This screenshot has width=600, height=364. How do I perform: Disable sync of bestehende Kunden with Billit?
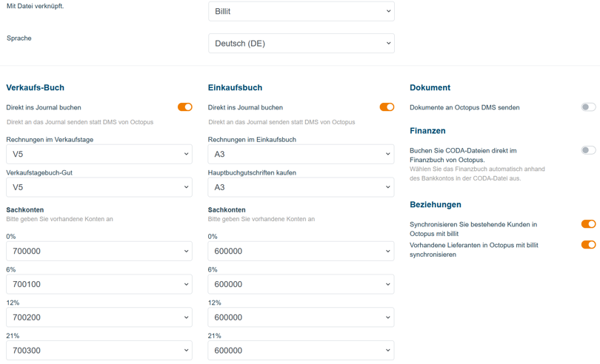(x=588, y=224)
